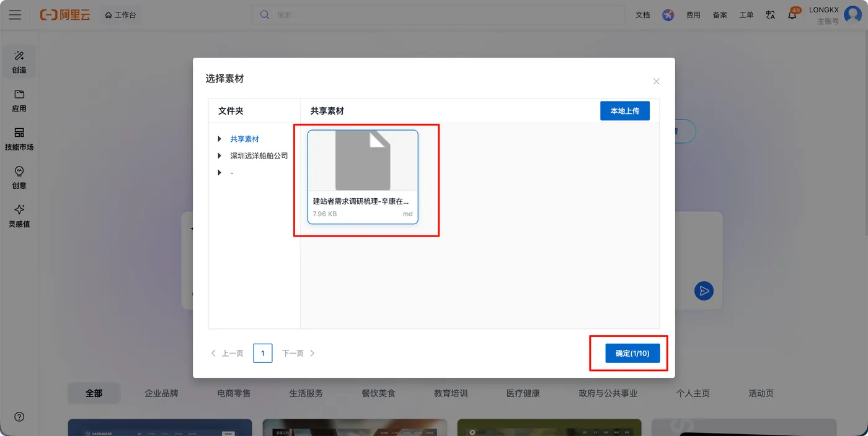Open the 工单 top menu item
Screen dimensions: 868x436
click(746, 15)
